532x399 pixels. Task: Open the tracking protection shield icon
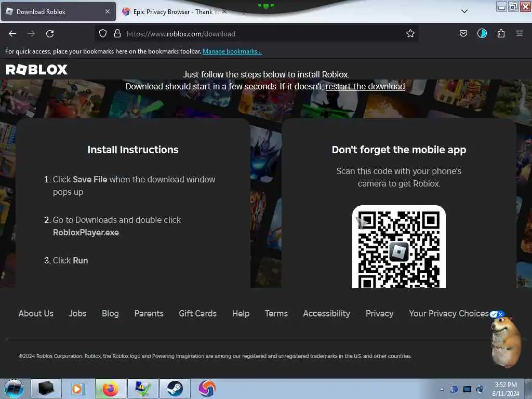(103, 33)
